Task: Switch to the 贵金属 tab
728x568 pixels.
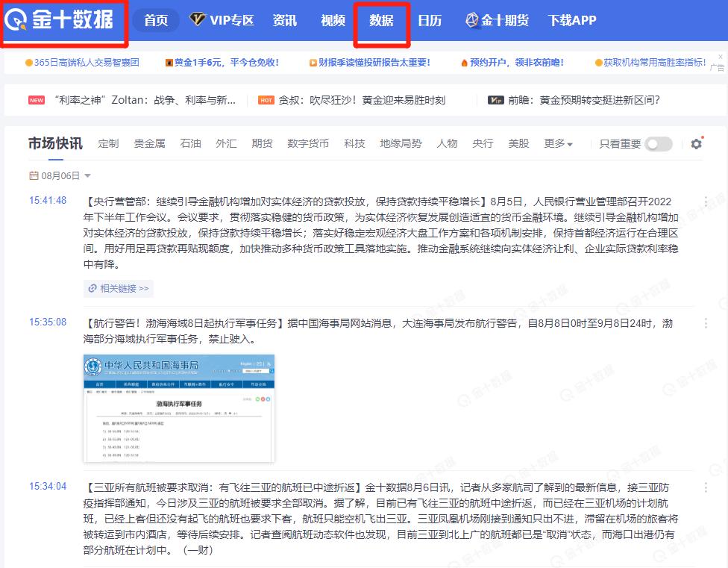Action: click(149, 143)
